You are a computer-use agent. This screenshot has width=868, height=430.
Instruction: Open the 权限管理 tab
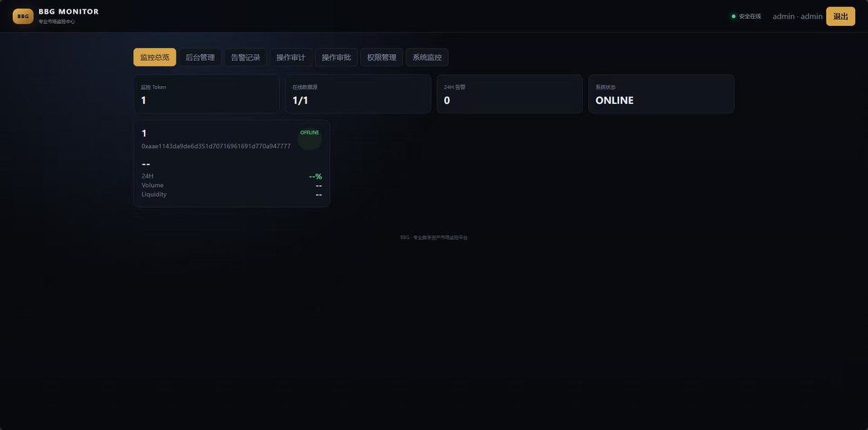click(x=382, y=57)
